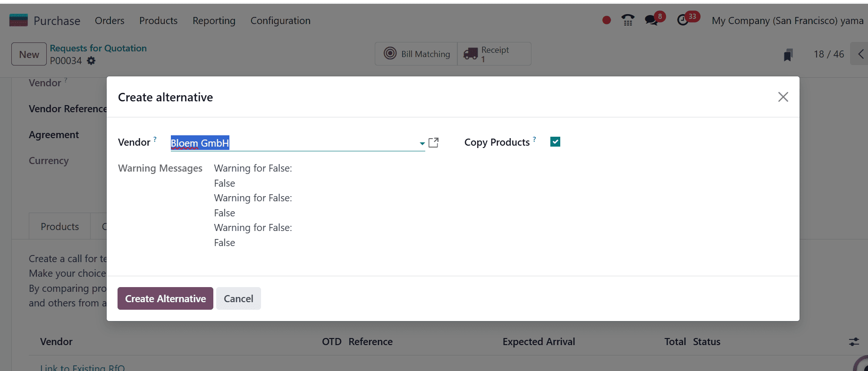Screen dimensions: 868x371
Task: Expand the Vendor dropdown arrow
Action: pos(422,143)
